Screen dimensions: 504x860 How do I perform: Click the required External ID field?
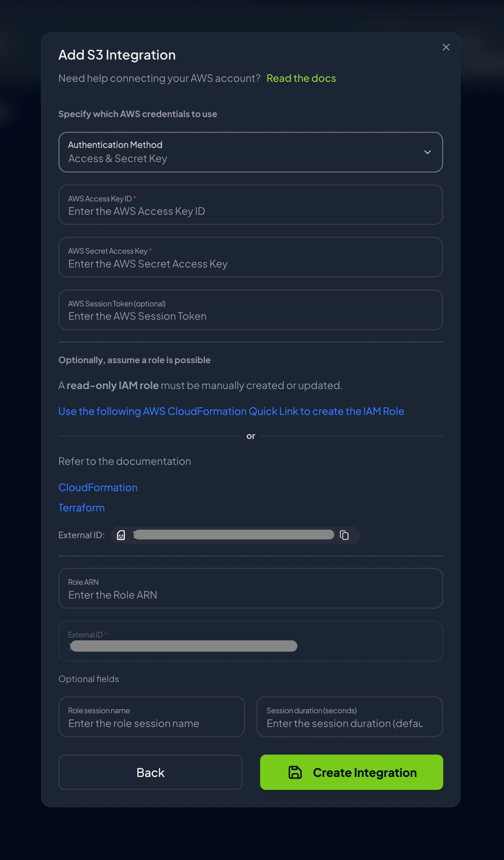point(251,641)
